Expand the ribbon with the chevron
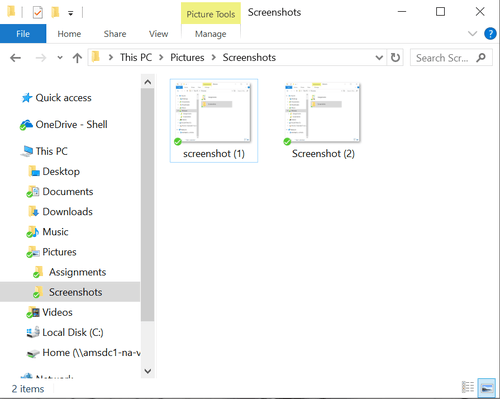This screenshot has height=399, width=500. coord(472,33)
